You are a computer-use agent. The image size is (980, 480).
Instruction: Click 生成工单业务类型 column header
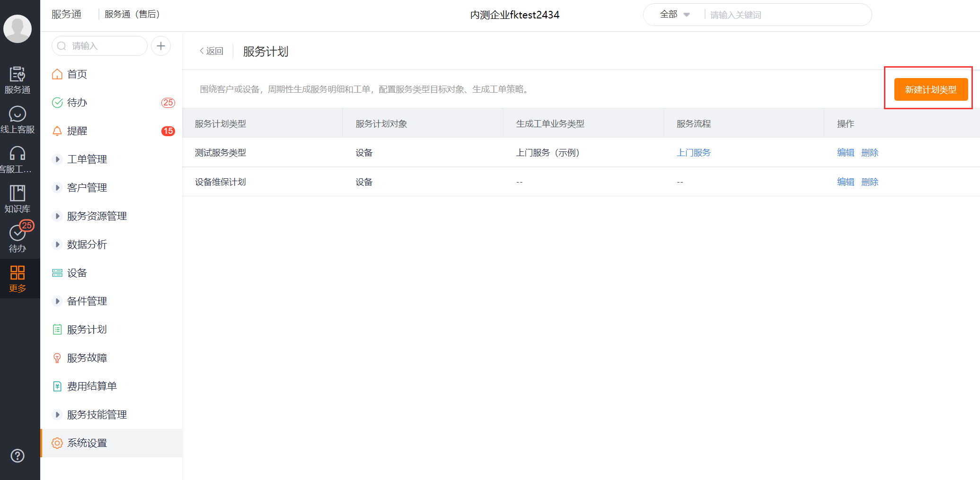point(550,124)
